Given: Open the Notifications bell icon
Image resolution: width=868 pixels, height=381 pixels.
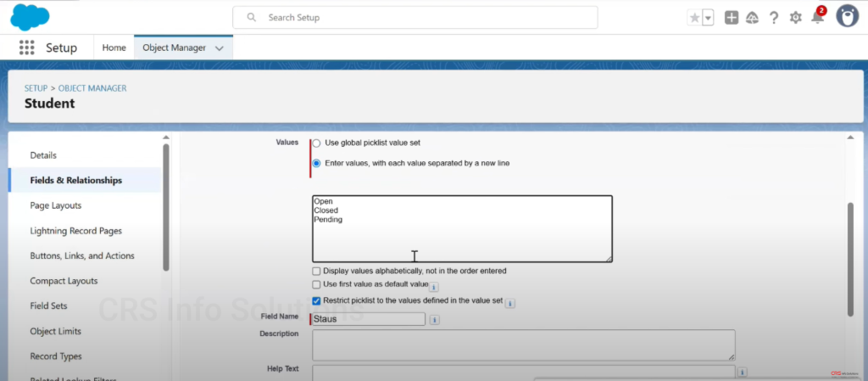Looking at the screenshot, I should point(817,17).
